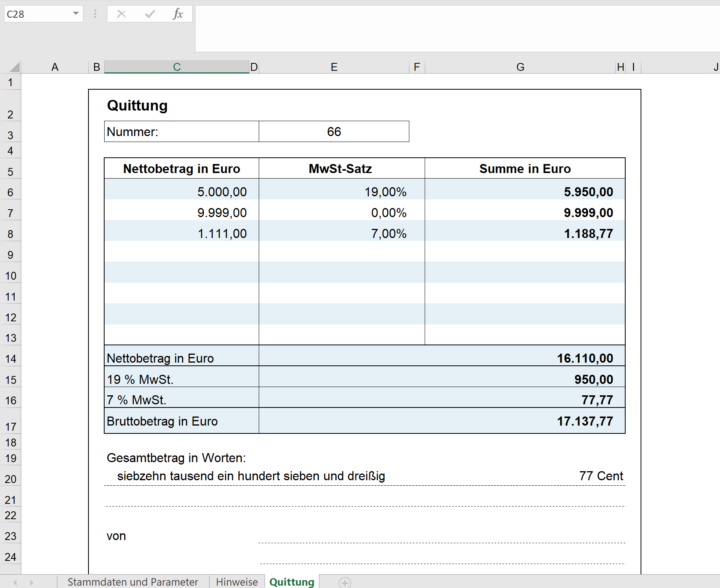Click the select-all corner triangle
Image resolution: width=720 pixels, height=588 pixels.
(x=15, y=67)
